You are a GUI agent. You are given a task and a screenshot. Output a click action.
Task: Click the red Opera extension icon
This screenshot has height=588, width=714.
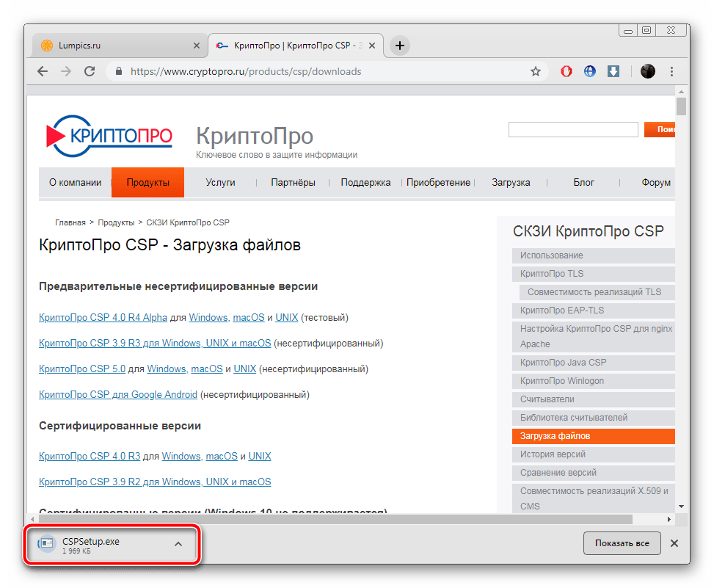point(567,71)
